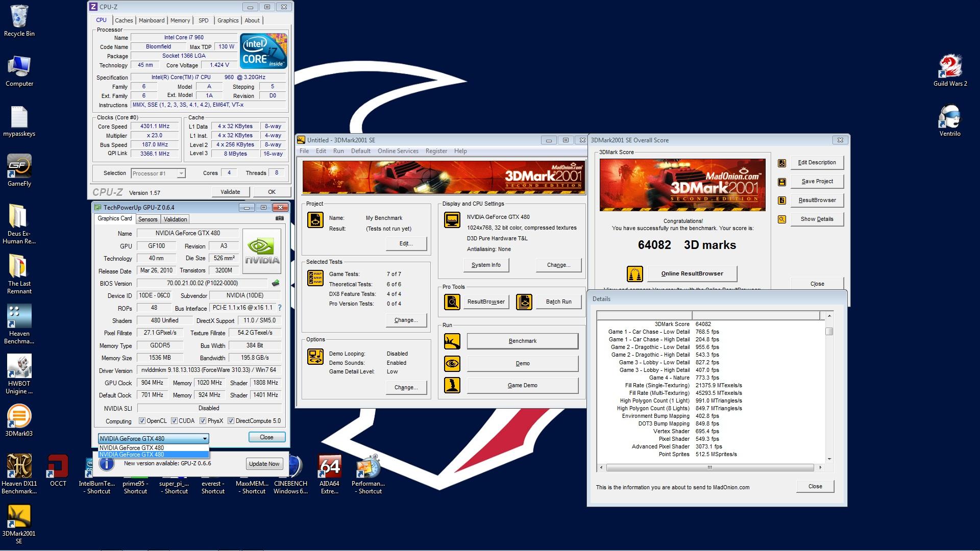Screen dimensions: 980x551
Task: Click the Game Demo joystick icon
Action: (452, 386)
